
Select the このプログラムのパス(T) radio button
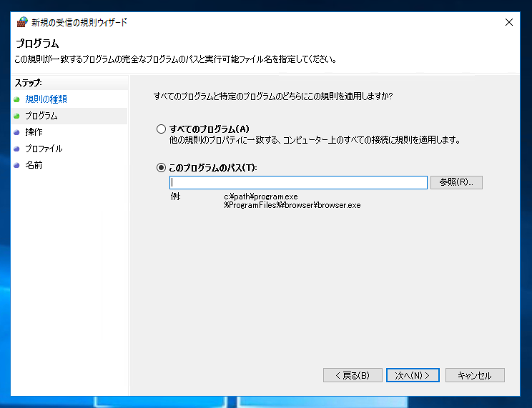pos(161,167)
